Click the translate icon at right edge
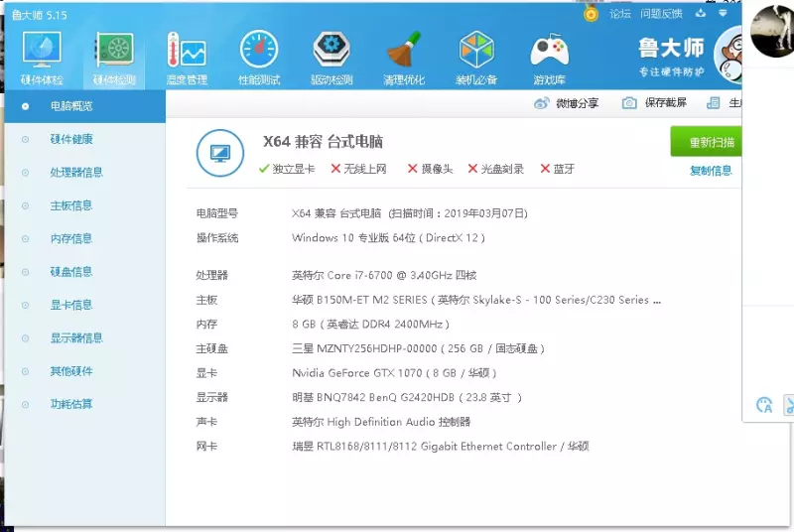 764,405
